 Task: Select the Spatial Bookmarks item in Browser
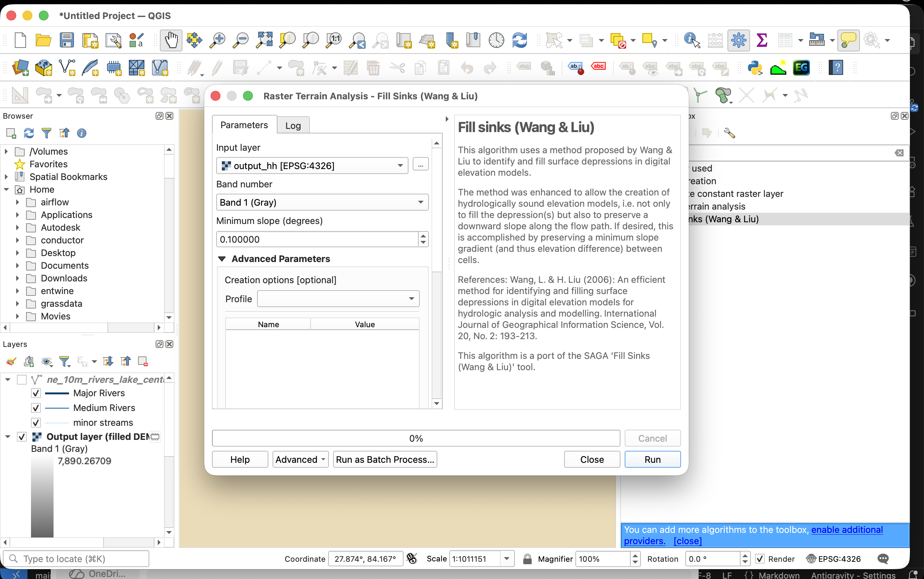68,177
